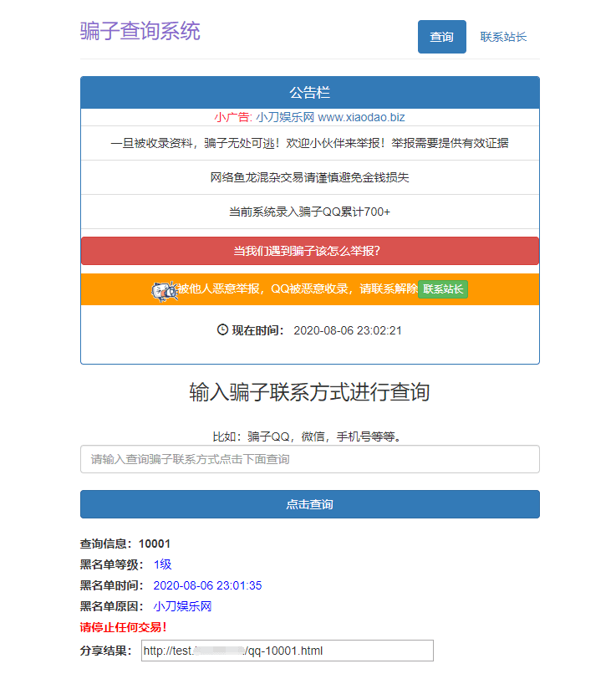Click the green 联系站长 button
Viewport: 616px width, 679px height.
tap(443, 289)
